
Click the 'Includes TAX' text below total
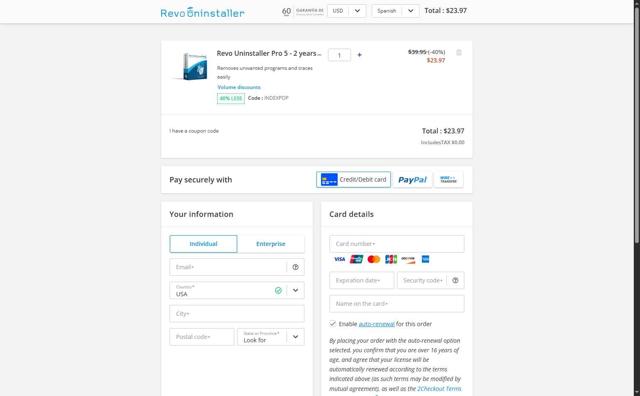click(442, 142)
